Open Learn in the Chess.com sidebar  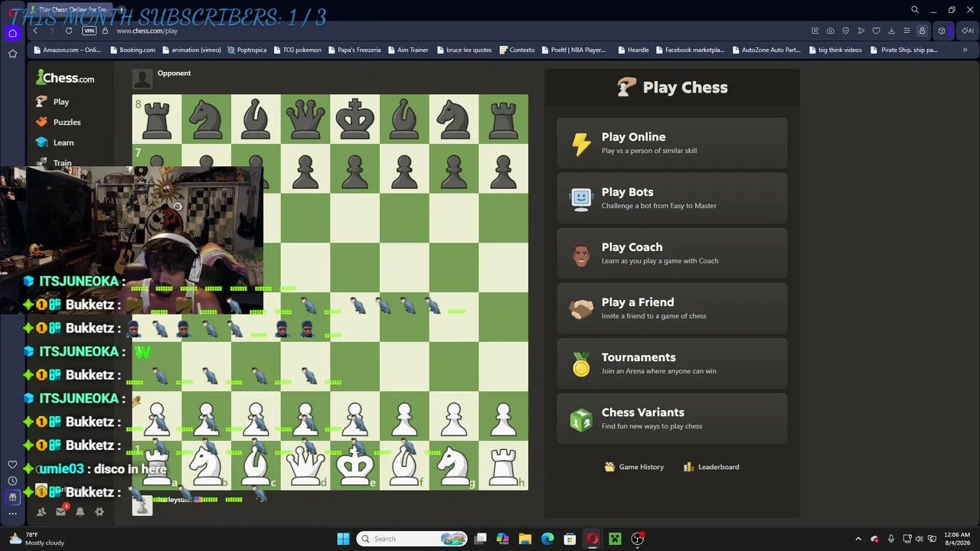(x=54, y=142)
